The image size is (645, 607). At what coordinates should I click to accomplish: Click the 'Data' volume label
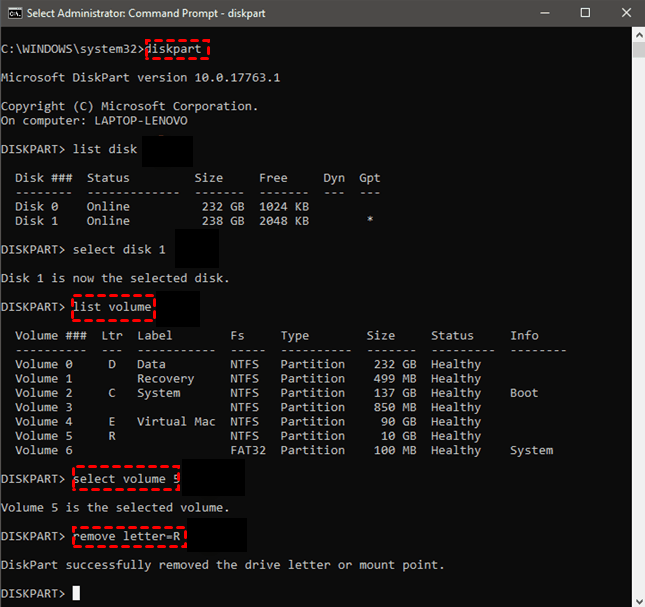click(151, 364)
